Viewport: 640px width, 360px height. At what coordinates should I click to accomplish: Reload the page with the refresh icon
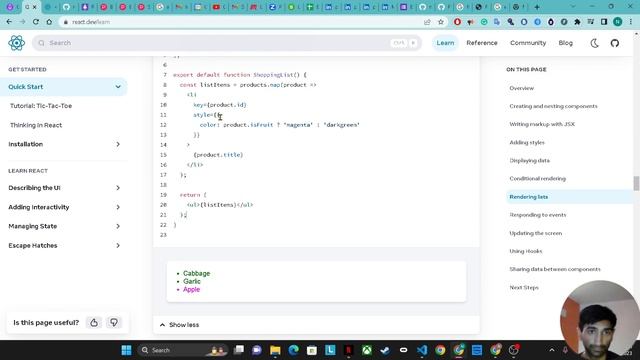point(36,22)
